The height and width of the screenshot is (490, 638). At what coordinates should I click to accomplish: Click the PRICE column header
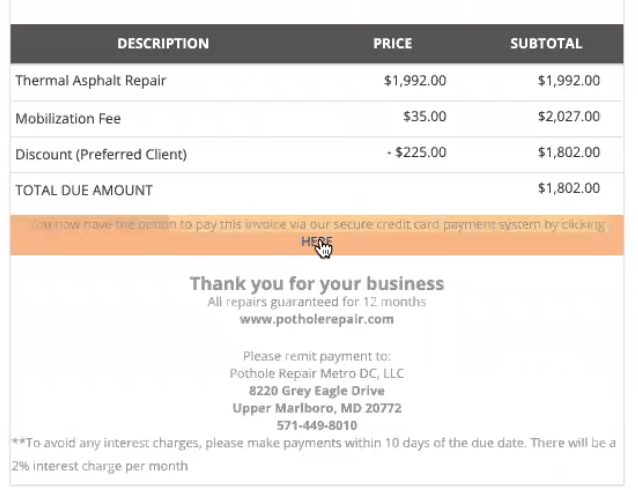pyautogui.click(x=393, y=44)
